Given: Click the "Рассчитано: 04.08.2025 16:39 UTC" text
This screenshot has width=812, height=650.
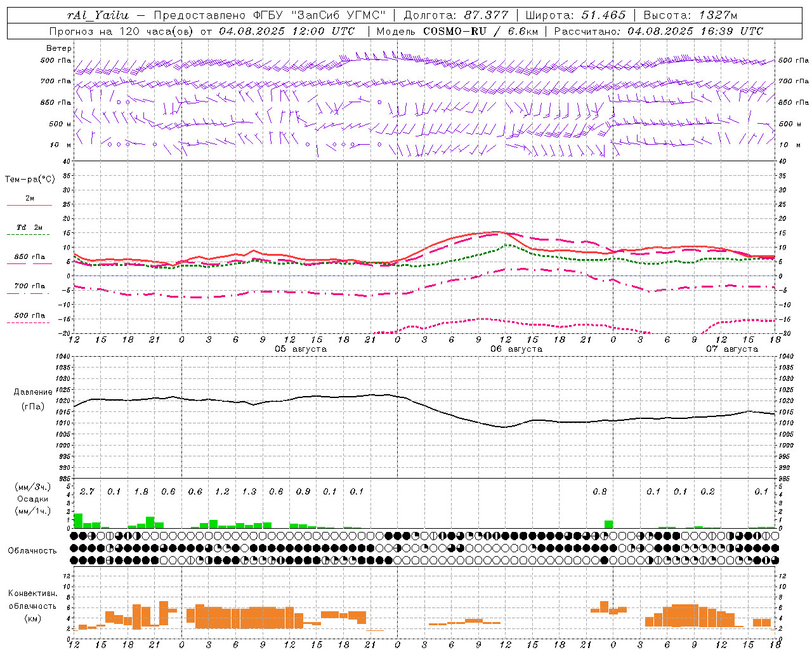Looking at the screenshot, I should click(x=658, y=31).
